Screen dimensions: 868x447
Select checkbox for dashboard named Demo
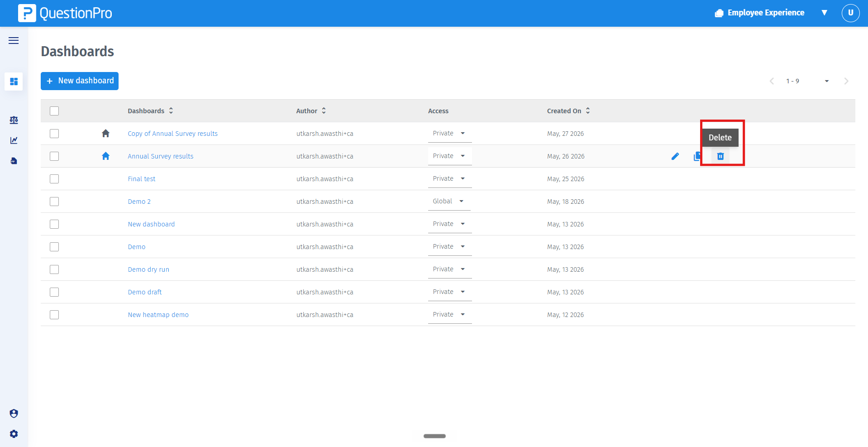(54, 247)
